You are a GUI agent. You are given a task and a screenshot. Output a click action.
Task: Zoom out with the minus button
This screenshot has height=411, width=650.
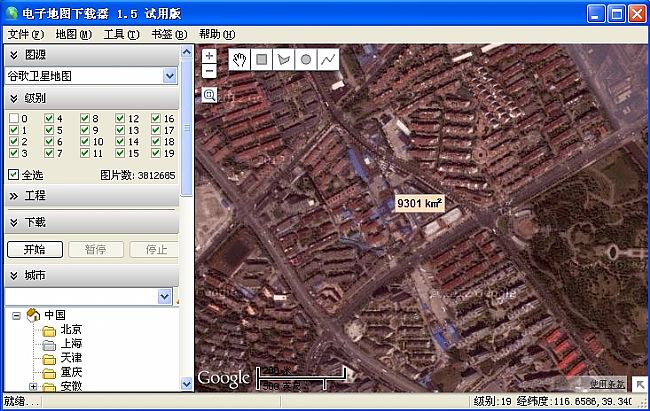[209, 71]
